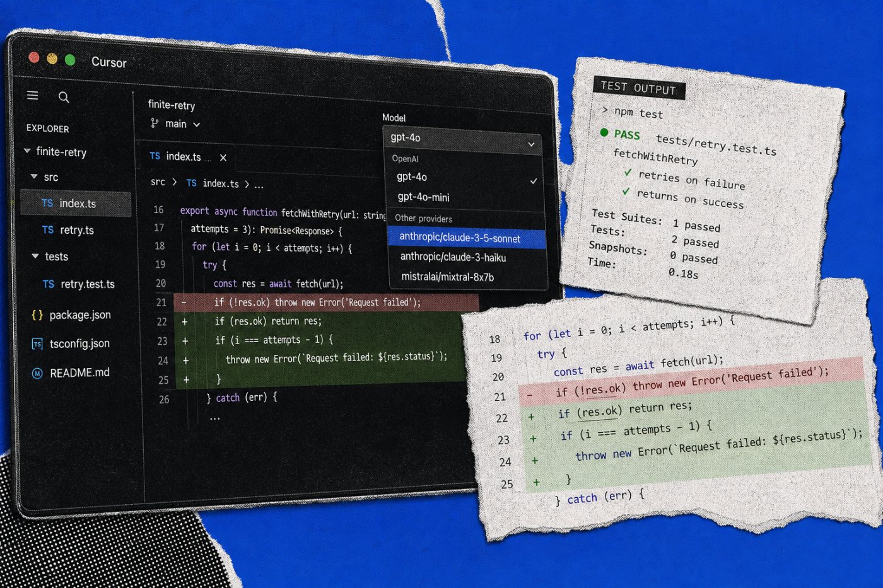
Task: Click the checkmark beside 'returns on success'
Action: point(626,192)
